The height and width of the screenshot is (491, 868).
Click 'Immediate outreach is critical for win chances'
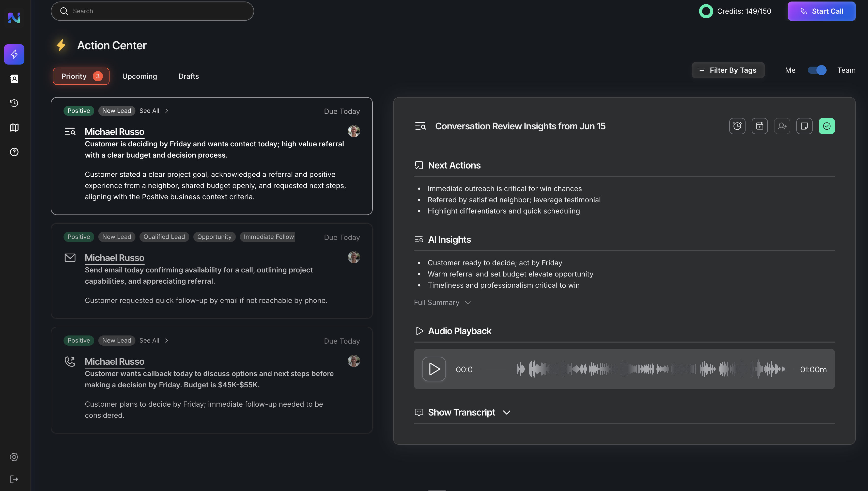pos(505,189)
